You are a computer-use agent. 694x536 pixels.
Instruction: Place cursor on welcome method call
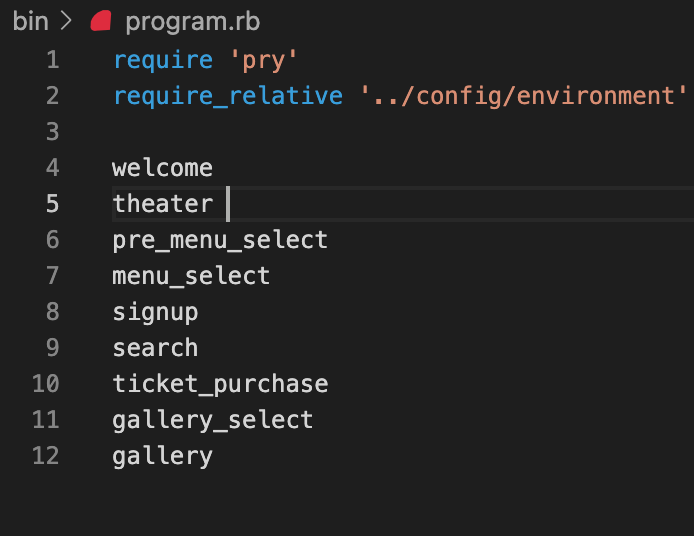[162, 168]
